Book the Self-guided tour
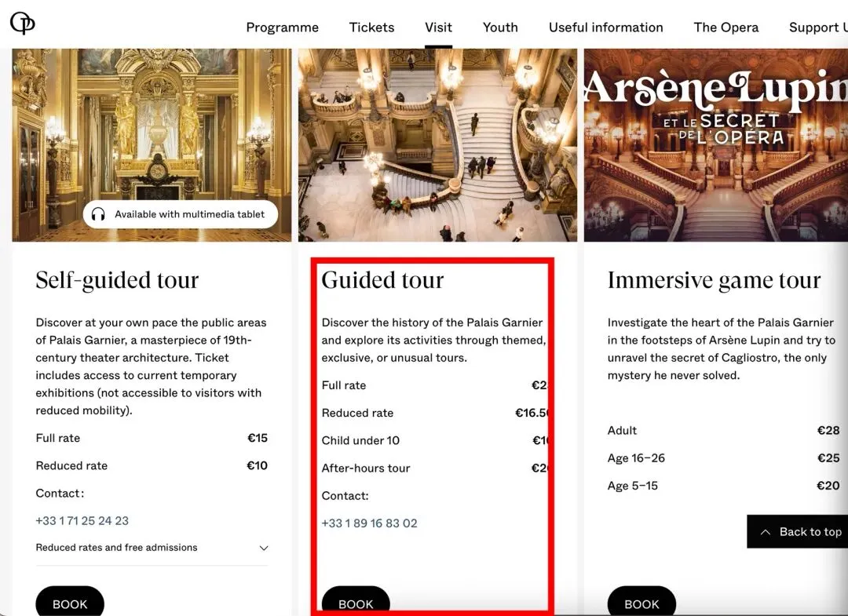The image size is (848, 616). pyautogui.click(x=70, y=603)
